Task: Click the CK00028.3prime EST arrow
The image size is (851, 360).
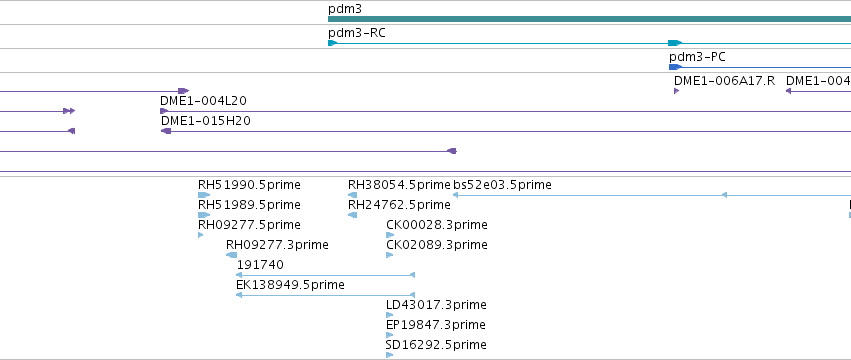Action: coord(390,235)
